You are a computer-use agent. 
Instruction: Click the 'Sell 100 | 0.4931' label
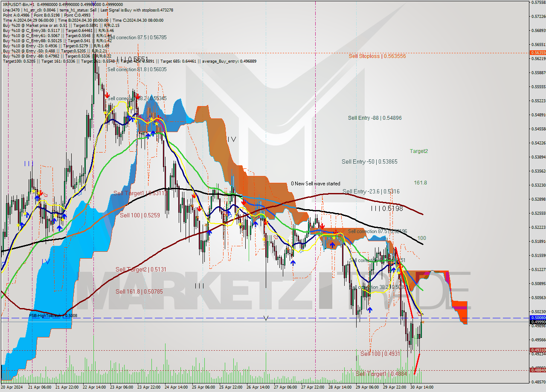tap(380, 354)
